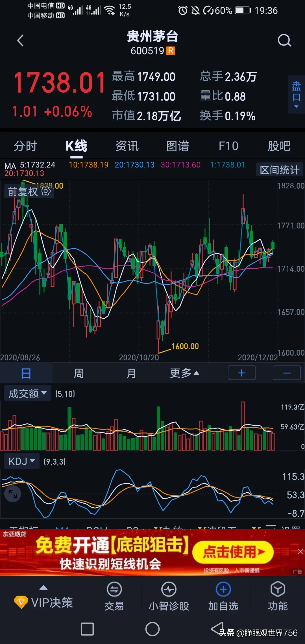The width and height of the screenshot is (305, 644).
Task: Switch to 分时 intraday tab
Action: [x=25, y=146]
